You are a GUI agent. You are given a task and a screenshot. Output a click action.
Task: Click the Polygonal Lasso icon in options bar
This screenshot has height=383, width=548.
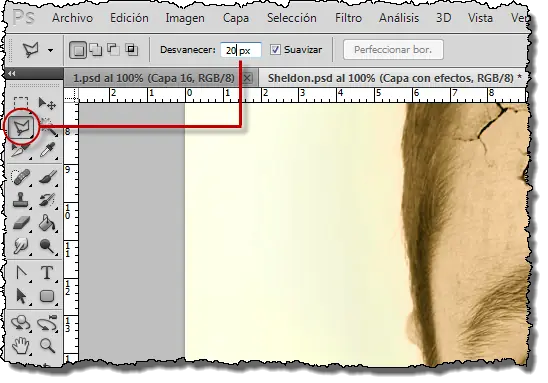click(x=30, y=50)
